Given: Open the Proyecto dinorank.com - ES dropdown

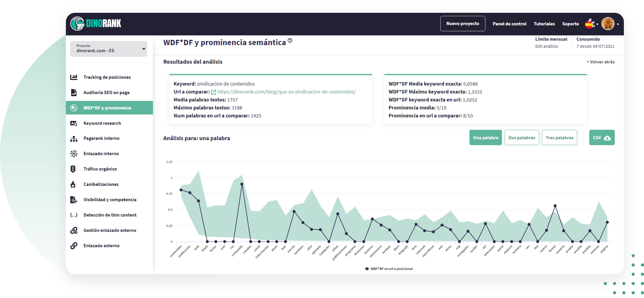Looking at the screenshot, I should tap(108, 49).
